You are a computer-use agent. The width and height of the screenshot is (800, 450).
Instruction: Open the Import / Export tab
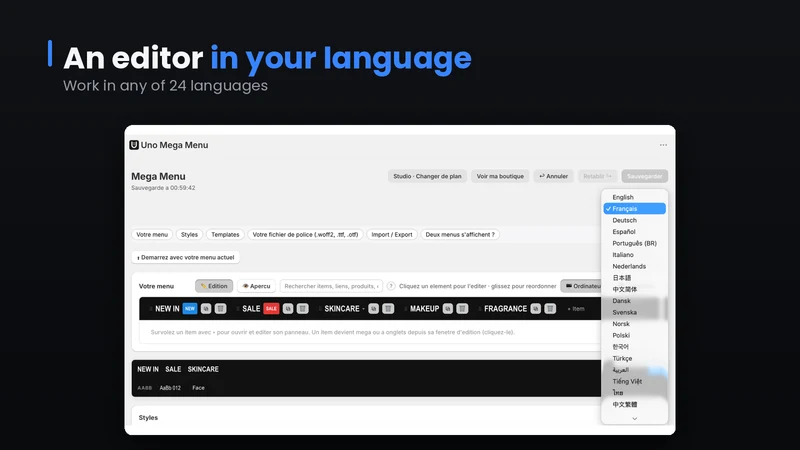pyautogui.click(x=392, y=235)
